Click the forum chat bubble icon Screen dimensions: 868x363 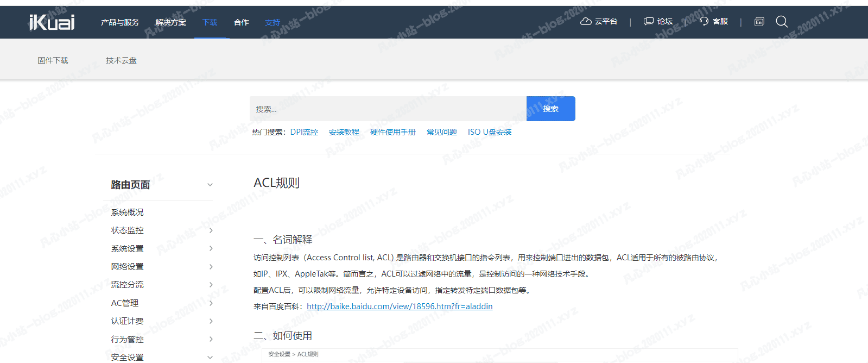[x=648, y=21]
